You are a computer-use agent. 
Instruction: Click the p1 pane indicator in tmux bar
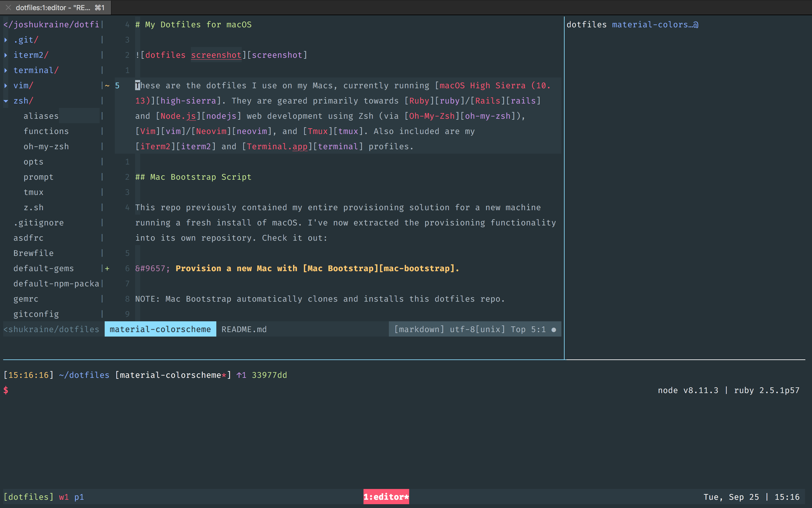[x=79, y=497]
